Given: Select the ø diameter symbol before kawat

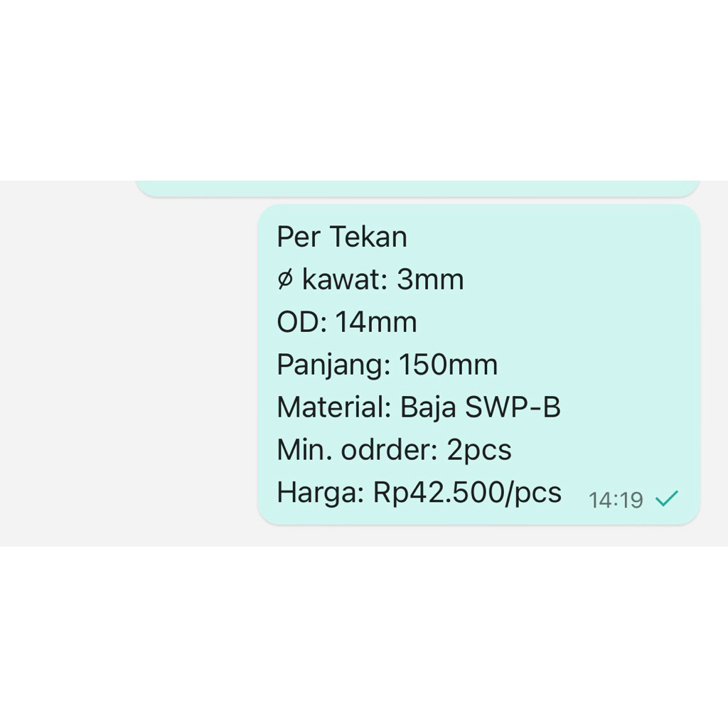Looking at the screenshot, I should point(286,279).
